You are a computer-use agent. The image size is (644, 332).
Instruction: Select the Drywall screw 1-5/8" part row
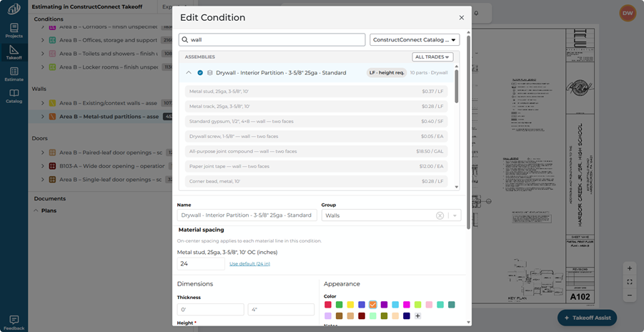pyautogui.click(x=316, y=136)
